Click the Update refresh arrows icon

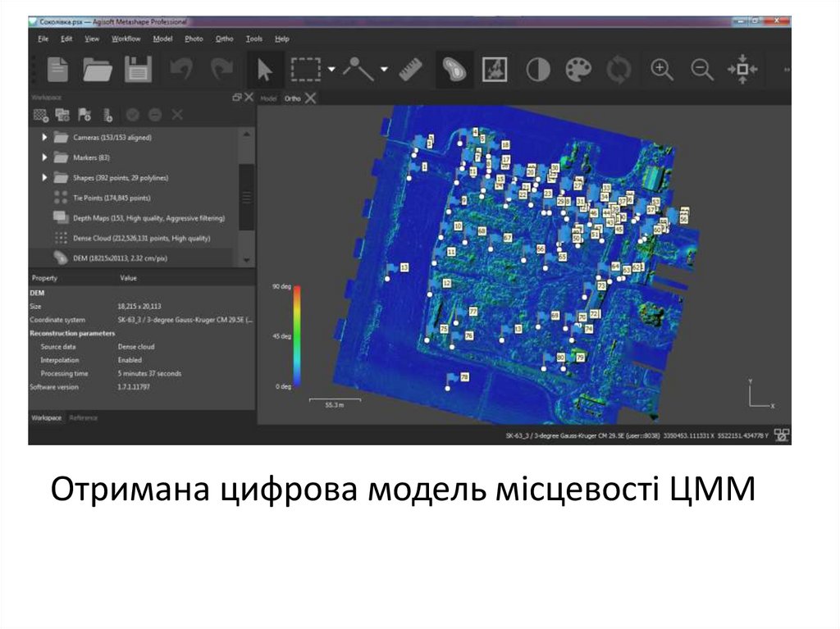619,70
